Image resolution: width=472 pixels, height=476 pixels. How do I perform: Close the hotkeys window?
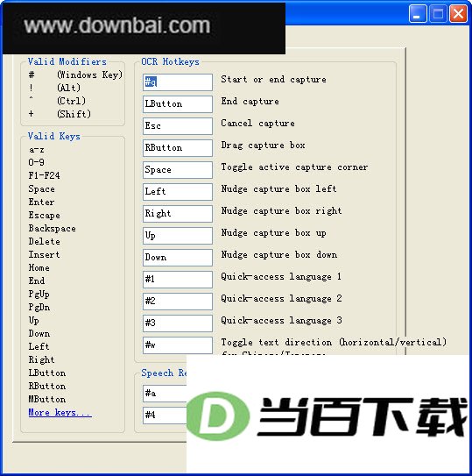pyautogui.click(x=458, y=14)
